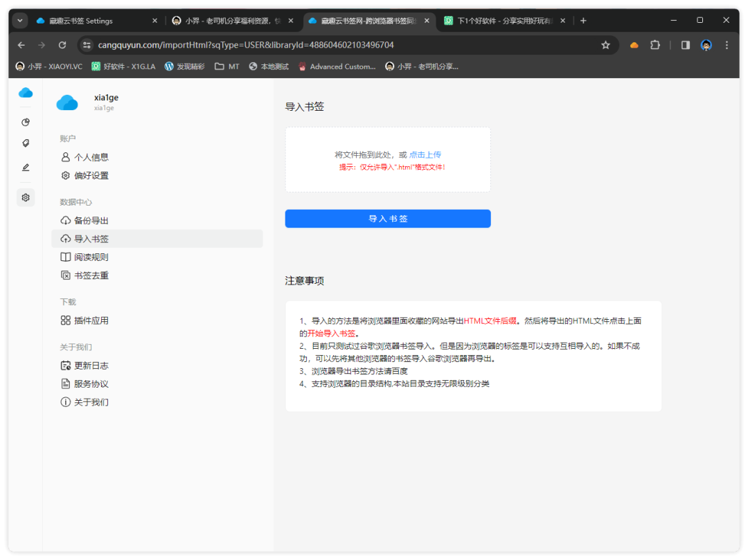The image size is (748, 560).
Task: Click the 点击上传 upload link
Action: 425,155
